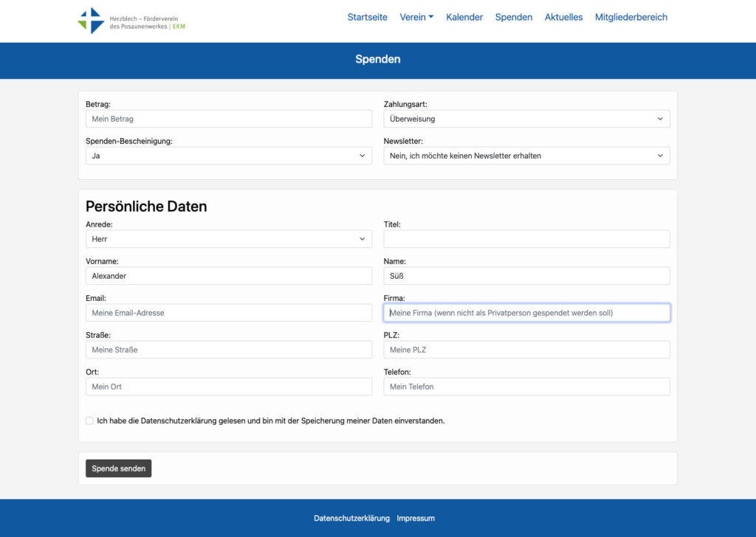Expand the Newsletter selection dropdown
Viewport: 756px width, 537px height.
[x=526, y=156]
